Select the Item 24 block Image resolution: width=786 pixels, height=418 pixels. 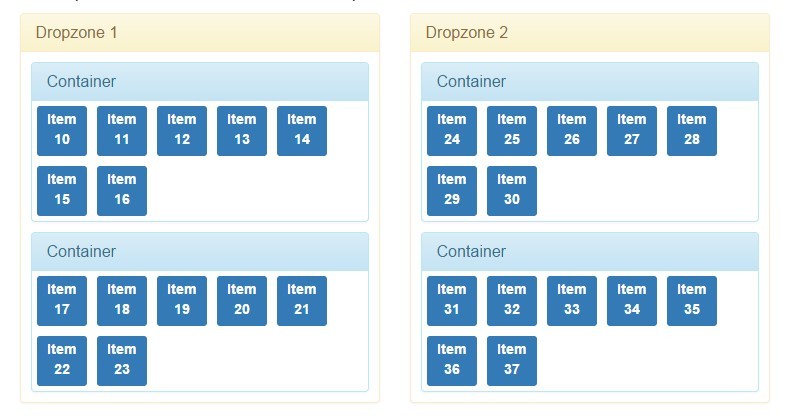tap(452, 131)
